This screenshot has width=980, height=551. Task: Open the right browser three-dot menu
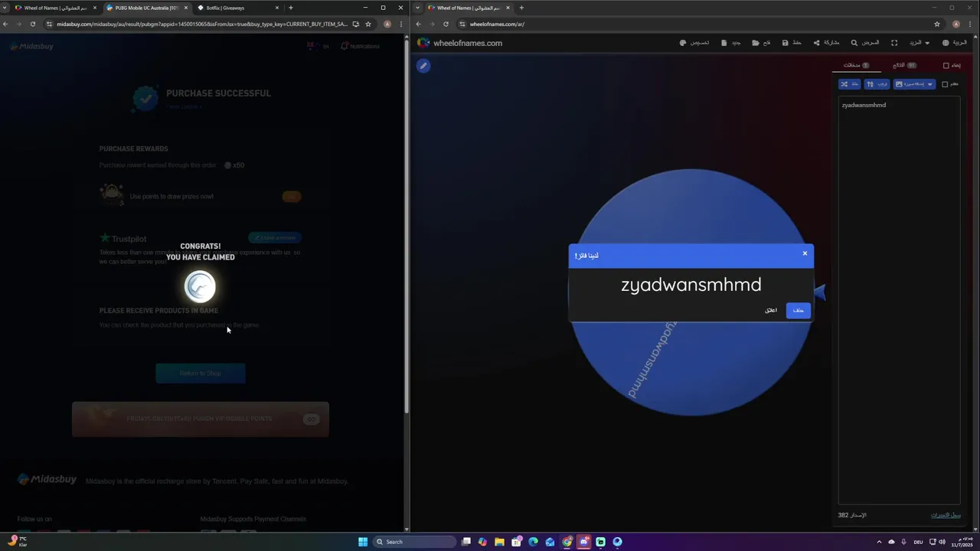click(969, 24)
